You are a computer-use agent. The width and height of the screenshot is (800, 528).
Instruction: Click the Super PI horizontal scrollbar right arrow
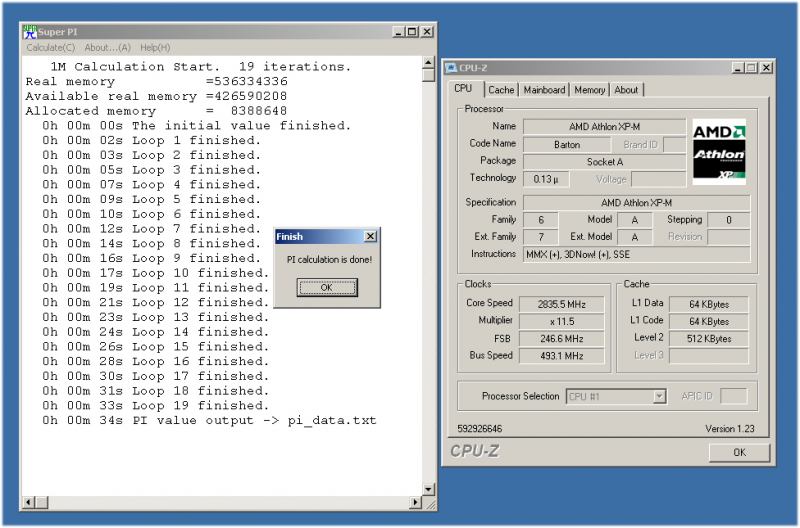(416, 502)
